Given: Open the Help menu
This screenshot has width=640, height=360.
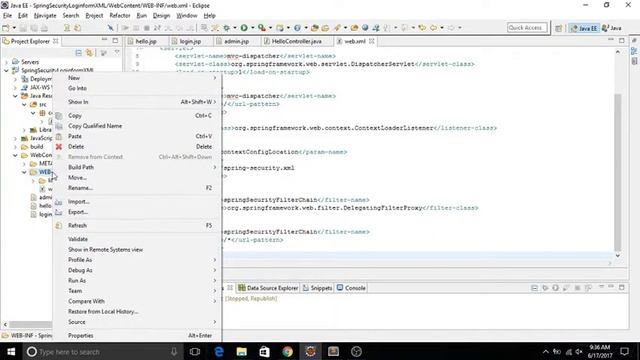Looking at the screenshot, I should [x=209, y=16].
